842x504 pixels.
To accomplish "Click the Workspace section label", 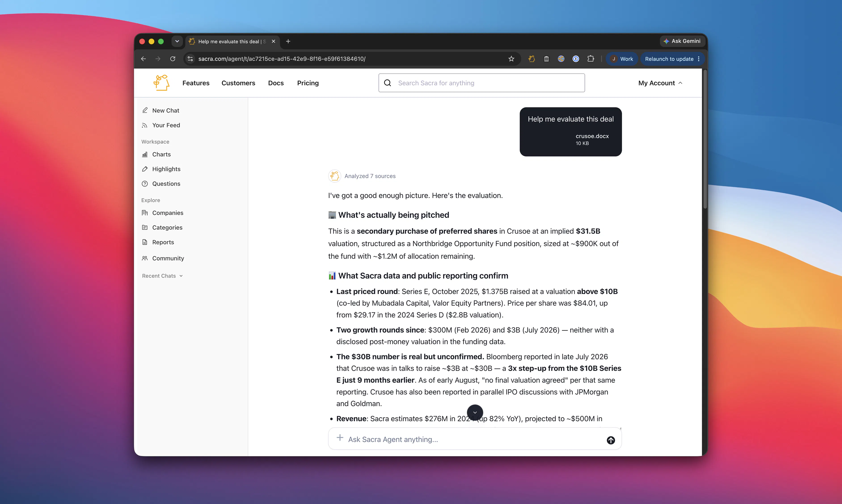I will click(155, 142).
